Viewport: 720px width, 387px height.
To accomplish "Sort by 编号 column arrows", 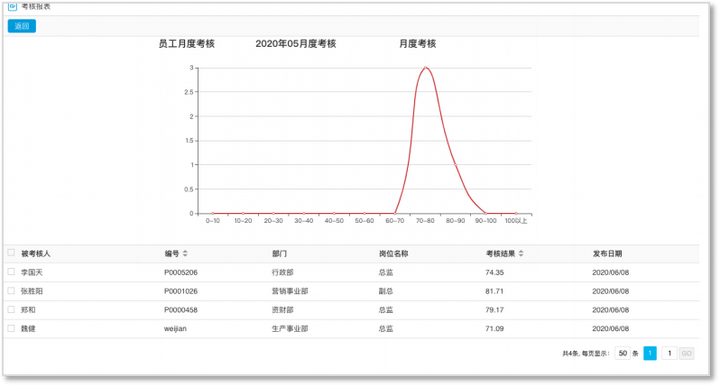I will (185, 253).
